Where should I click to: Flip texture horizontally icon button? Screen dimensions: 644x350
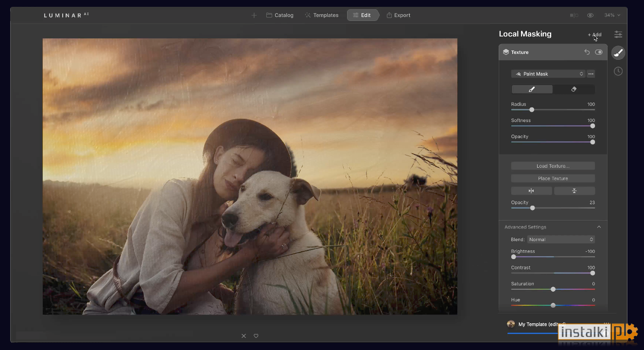tap(531, 191)
